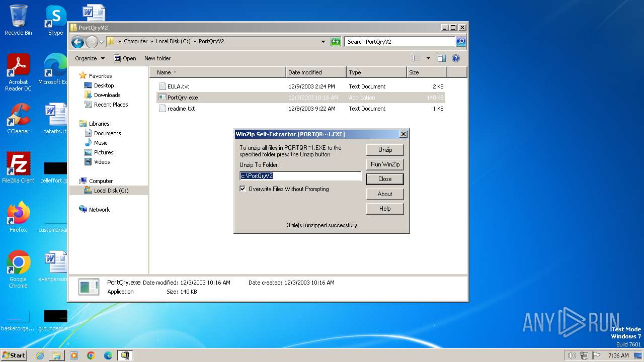Click WinZip Self-Extractor taskbar icon
This screenshot has height=362, width=644.
[125, 355]
